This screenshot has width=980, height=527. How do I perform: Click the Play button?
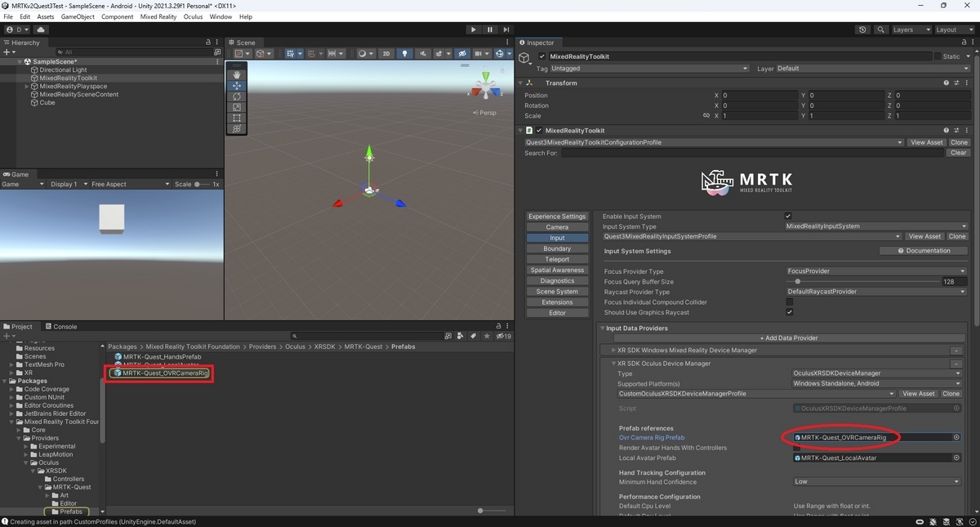473,29
